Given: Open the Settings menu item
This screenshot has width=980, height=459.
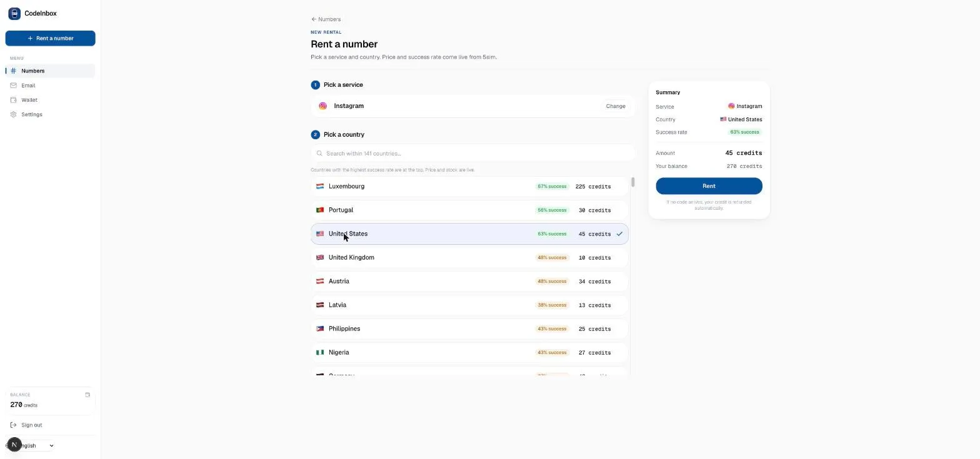Looking at the screenshot, I should [x=50, y=114].
